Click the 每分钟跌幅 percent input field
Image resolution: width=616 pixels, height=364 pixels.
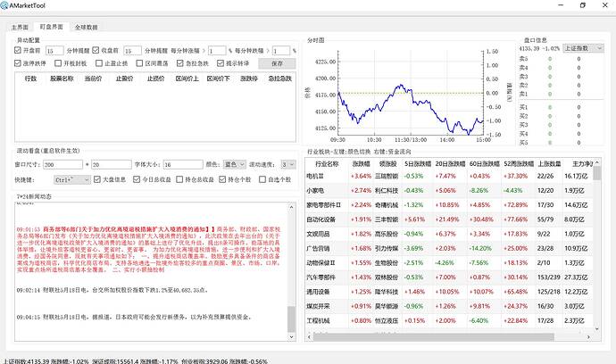(x=281, y=51)
